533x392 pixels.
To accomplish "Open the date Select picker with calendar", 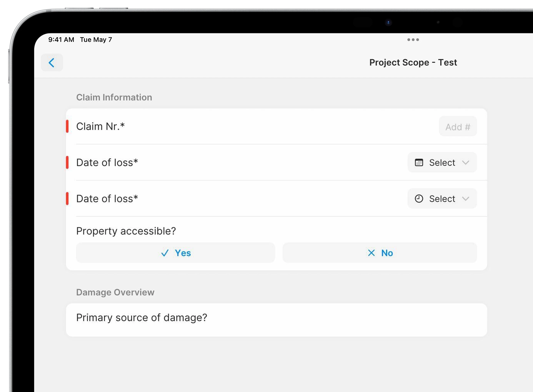I will pyautogui.click(x=442, y=163).
